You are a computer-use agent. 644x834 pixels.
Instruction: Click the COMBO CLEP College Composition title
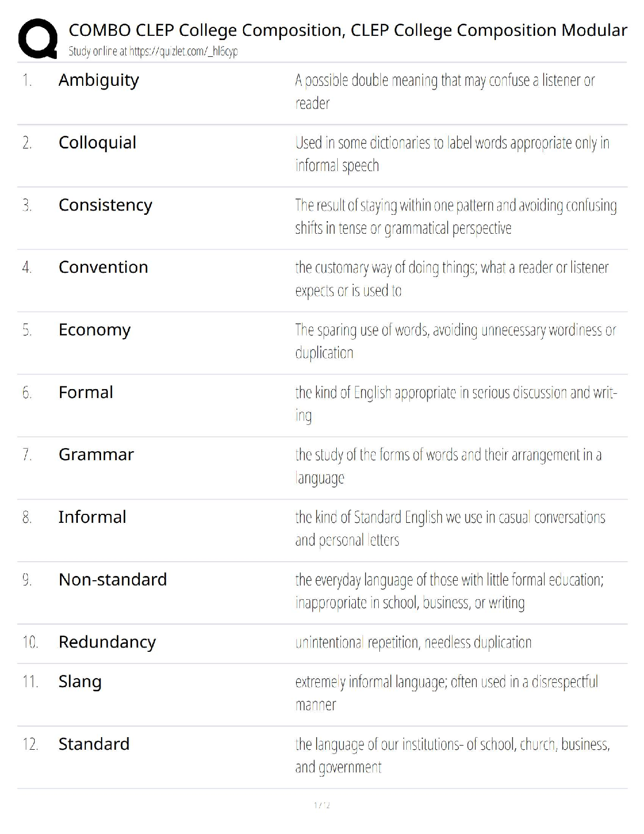tap(348, 31)
